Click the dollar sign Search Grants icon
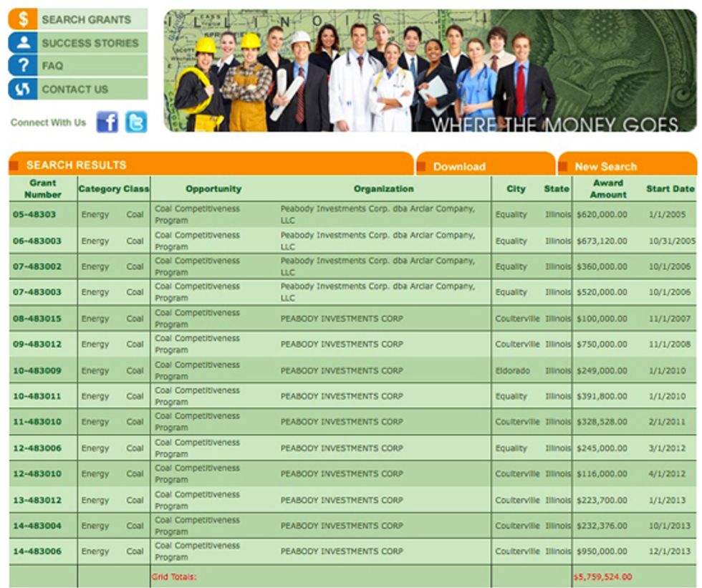The image size is (702, 588). click(23, 19)
